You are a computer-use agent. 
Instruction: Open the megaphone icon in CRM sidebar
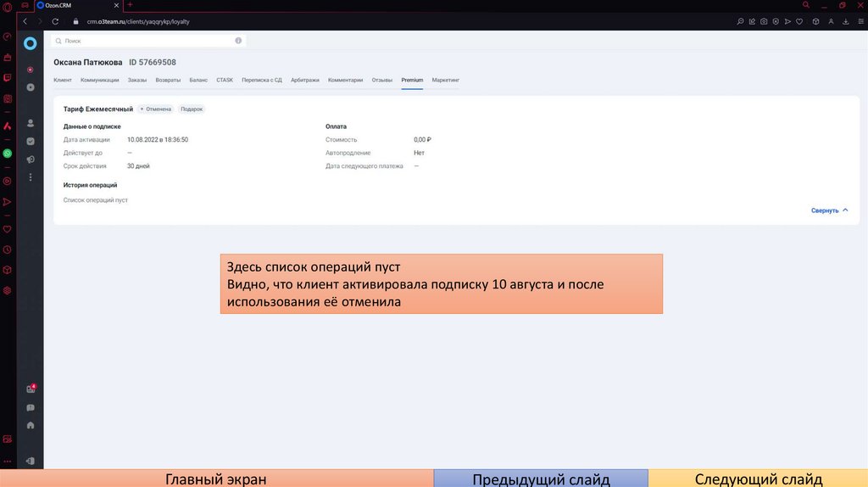click(31, 160)
